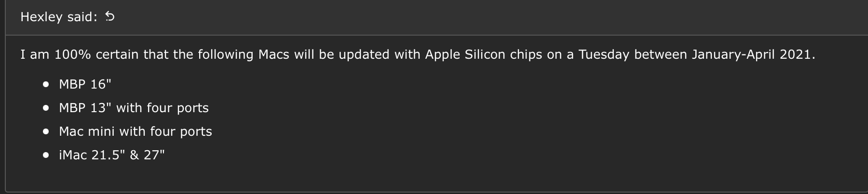Image resolution: width=868 pixels, height=194 pixels.
Task: Click "Mac mini with four ports" line
Action: click(x=135, y=131)
